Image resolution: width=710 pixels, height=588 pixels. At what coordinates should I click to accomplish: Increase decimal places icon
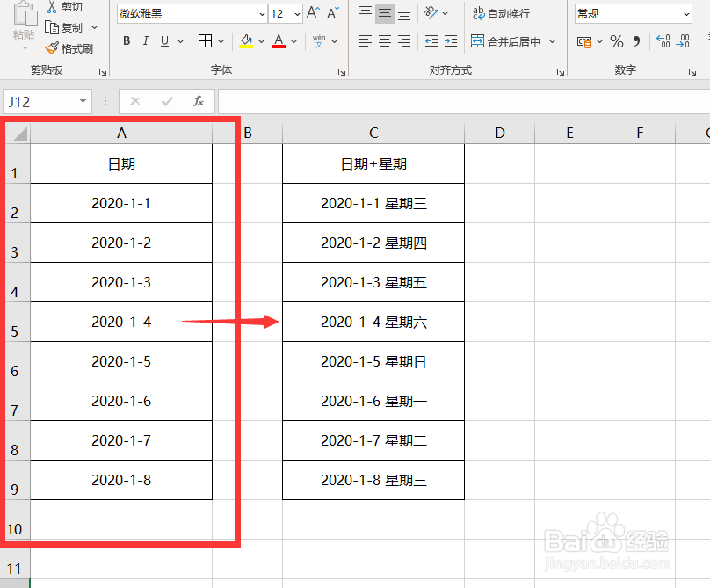point(663,41)
